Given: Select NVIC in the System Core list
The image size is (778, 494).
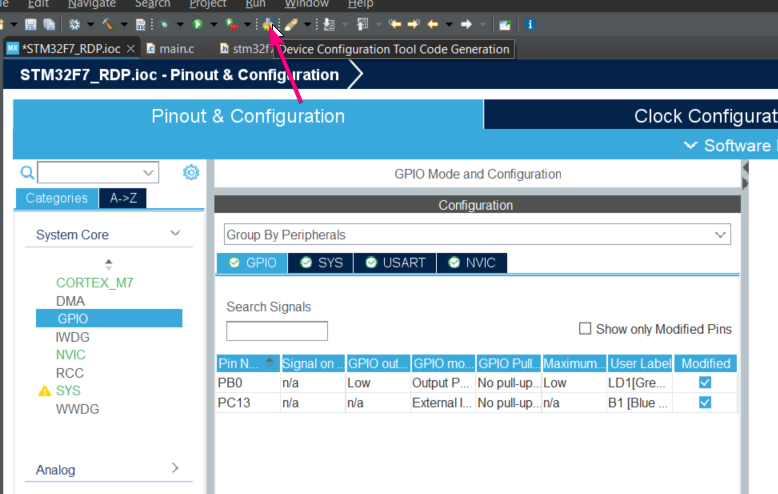Looking at the screenshot, I should [70, 355].
